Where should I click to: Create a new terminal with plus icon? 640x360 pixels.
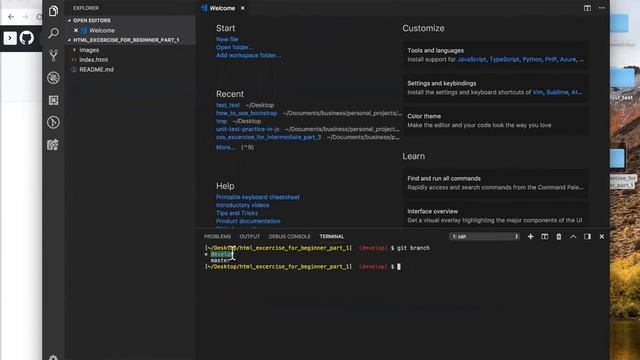(530, 236)
